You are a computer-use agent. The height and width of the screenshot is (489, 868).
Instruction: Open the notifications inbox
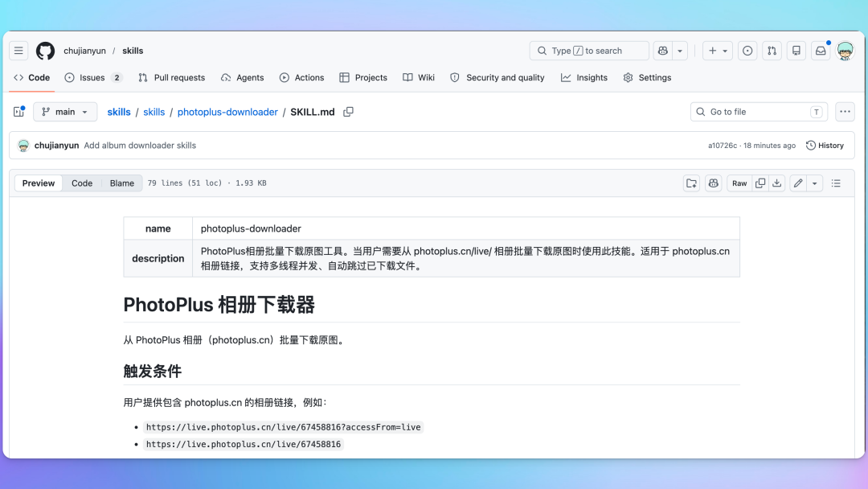point(821,51)
